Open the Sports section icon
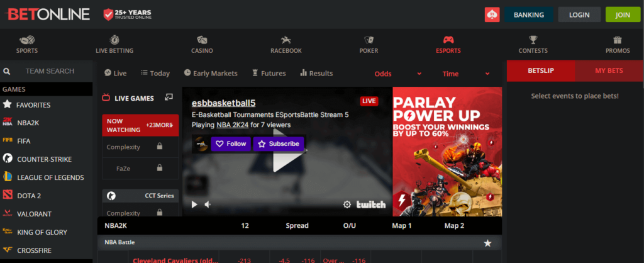 (x=27, y=40)
